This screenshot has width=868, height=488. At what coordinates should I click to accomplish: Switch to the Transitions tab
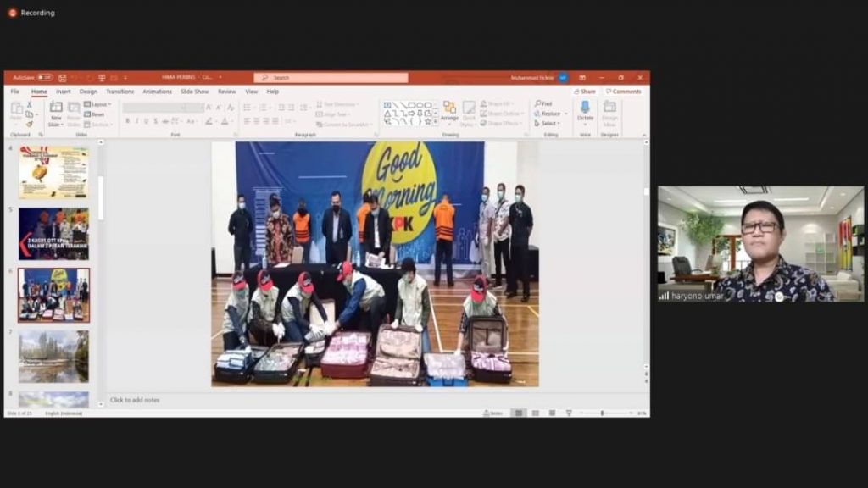coord(120,91)
